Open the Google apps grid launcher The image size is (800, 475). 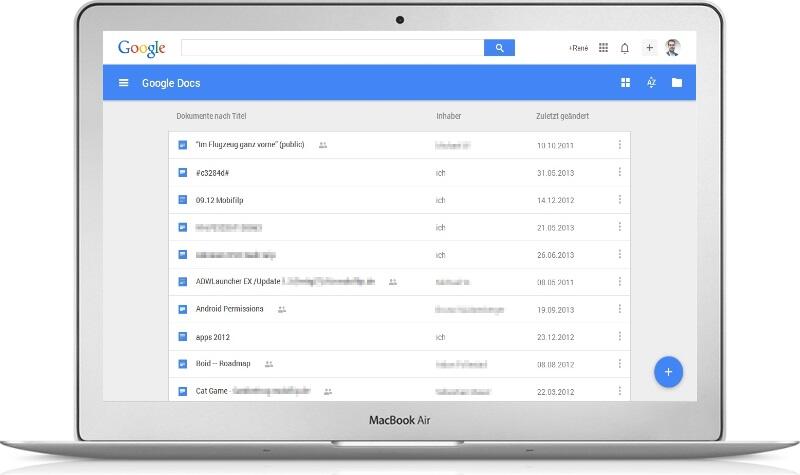click(x=603, y=47)
